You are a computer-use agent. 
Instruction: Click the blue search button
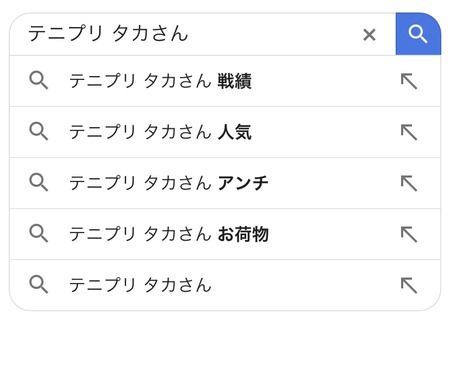point(418,34)
